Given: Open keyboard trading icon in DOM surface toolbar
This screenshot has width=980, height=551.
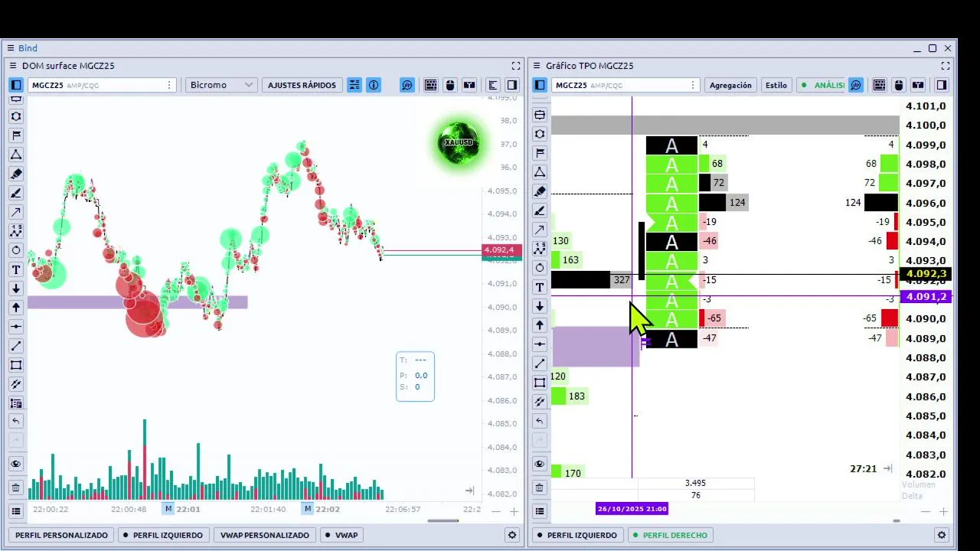Looking at the screenshot, I should click(x=431, y=85).
